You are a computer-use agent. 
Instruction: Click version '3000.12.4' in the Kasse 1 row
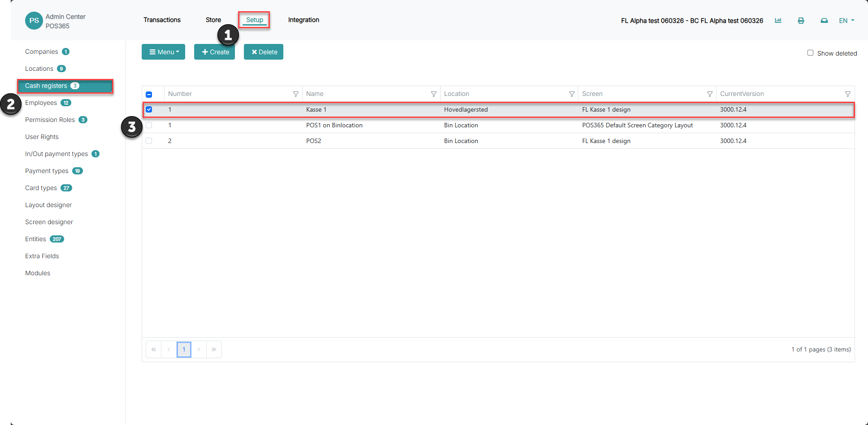[x=733, y=109]
